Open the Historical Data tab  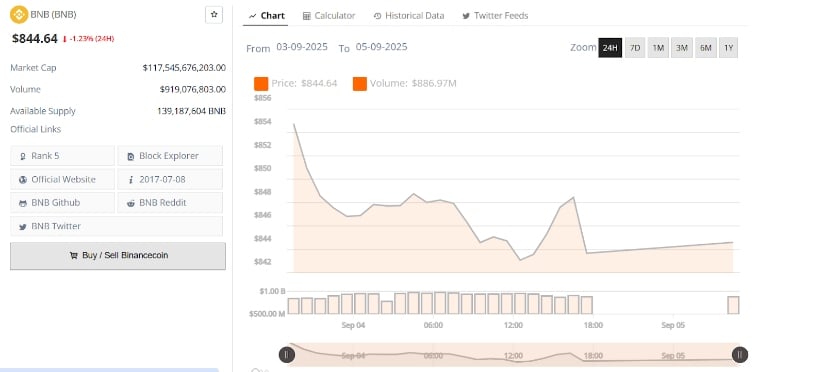(409, 16)
